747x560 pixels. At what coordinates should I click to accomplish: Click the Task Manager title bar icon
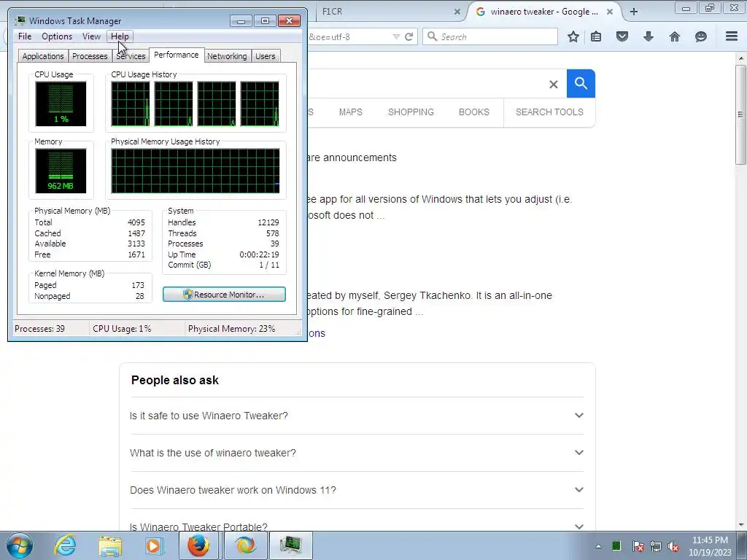tap(20, 20)
